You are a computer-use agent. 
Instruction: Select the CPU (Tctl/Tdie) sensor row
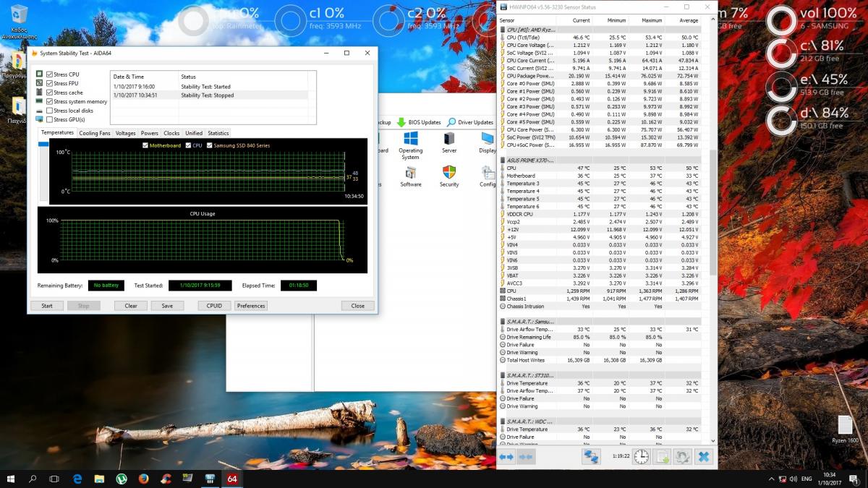coord(600,37)
